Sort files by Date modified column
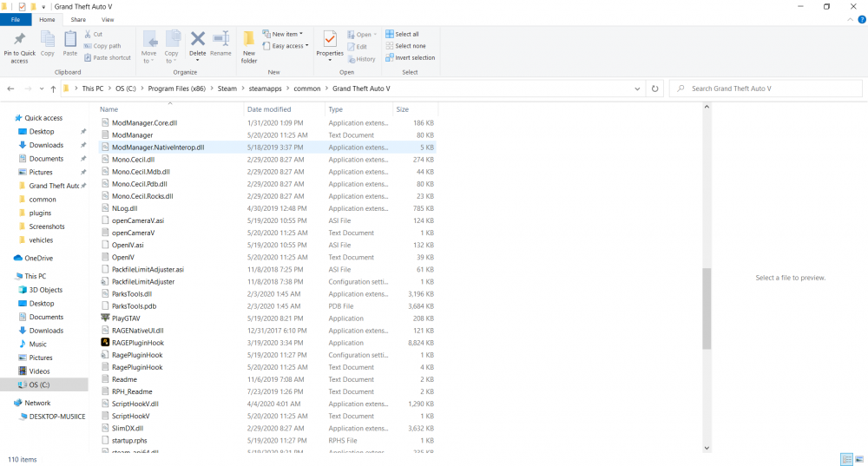 [x=269, y=109]
